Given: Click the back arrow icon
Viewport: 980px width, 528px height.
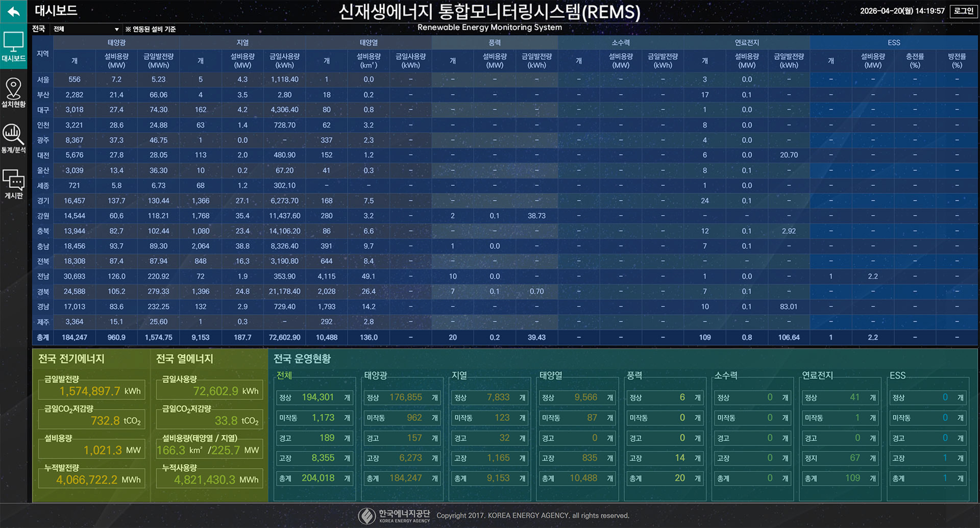Looking at the screenshot, I should pyautogui.click(x=13, y=11).
